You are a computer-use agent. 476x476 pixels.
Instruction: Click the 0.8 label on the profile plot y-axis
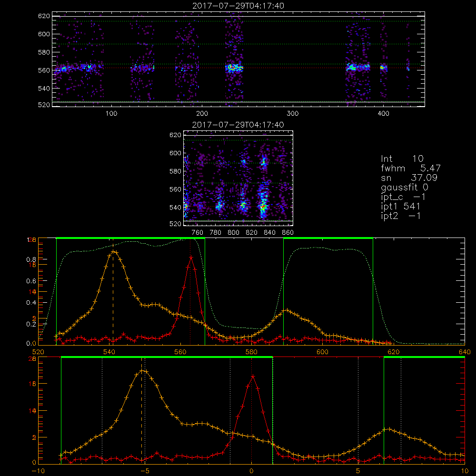(31, 259)
